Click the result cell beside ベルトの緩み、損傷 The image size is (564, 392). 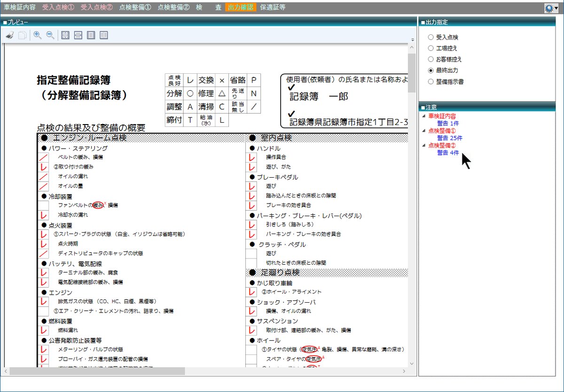point(44,157)
